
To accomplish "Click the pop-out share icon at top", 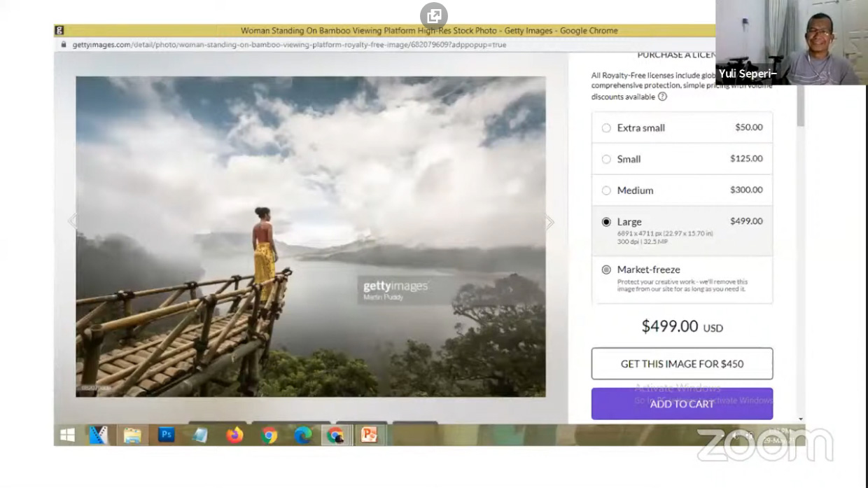I will pyautogui.click(x=434, y=15).
